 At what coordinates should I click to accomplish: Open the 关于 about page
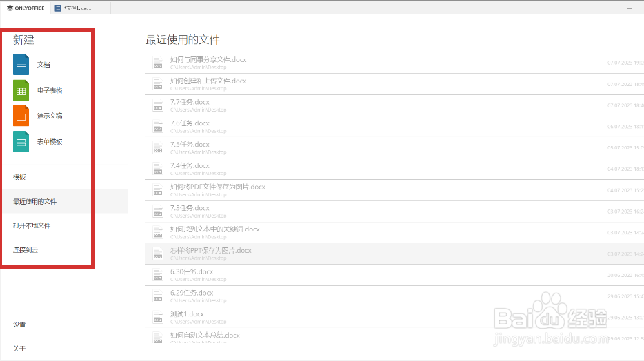pyautogui.click(x=19, y=349)
